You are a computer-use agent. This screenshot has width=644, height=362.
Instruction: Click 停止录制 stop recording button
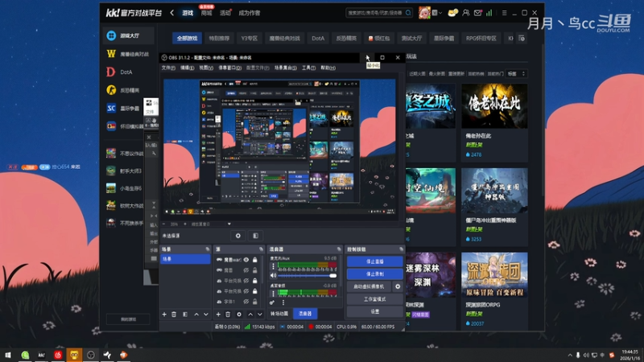click(x=375, y=274)
